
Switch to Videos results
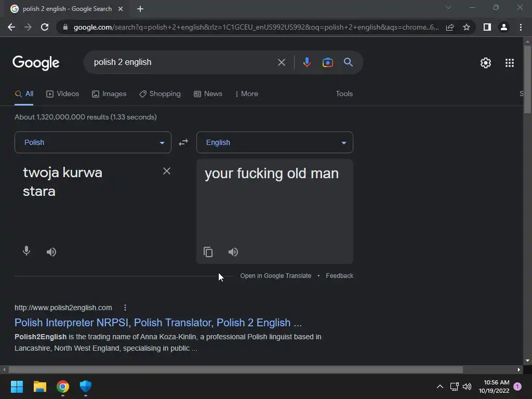click(63, 94)
